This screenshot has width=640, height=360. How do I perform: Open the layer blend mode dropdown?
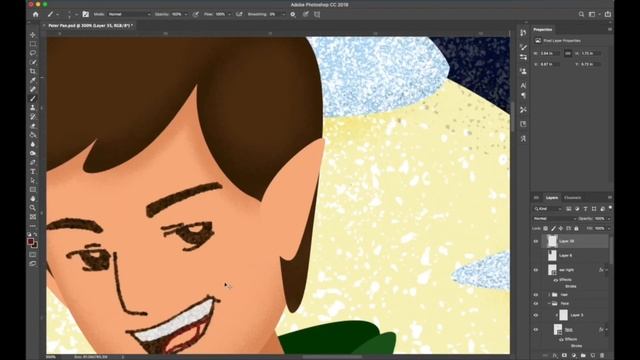click(554, 219)
